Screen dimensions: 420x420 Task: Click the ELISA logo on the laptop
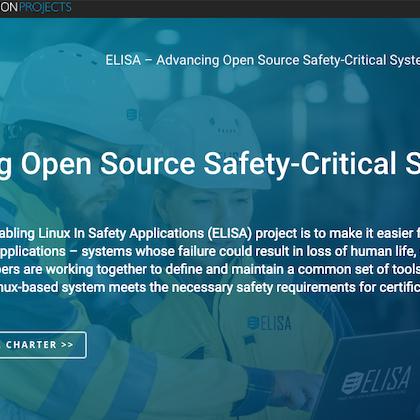pos(376,381)
